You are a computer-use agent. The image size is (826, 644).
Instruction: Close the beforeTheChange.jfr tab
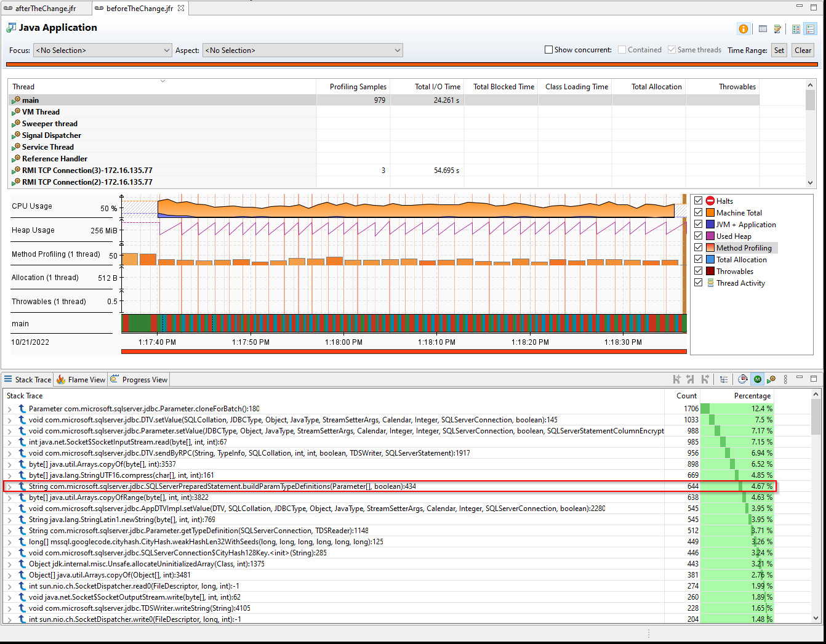pyautogui.click(x=181, y=9)
